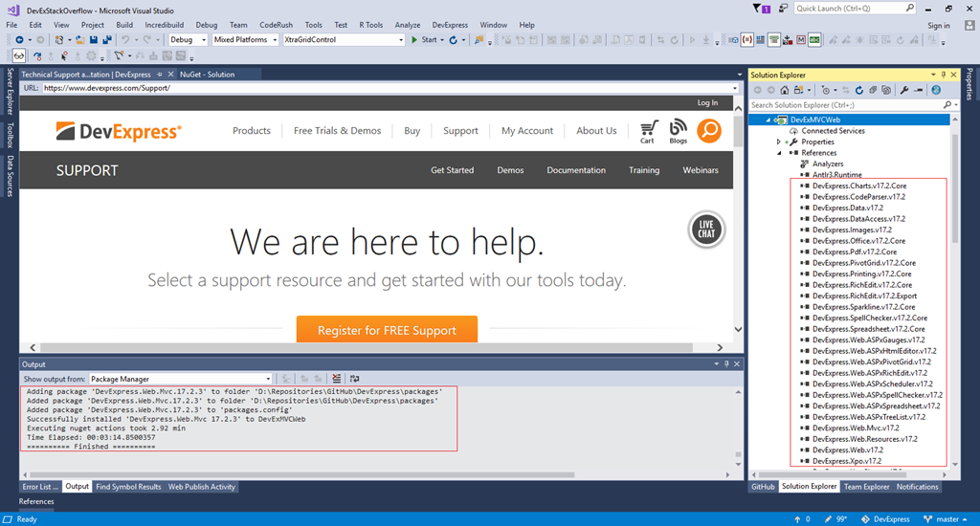The image size is (980, 526).
Task: Click the Clear All icon in Output
Action: 336,379
